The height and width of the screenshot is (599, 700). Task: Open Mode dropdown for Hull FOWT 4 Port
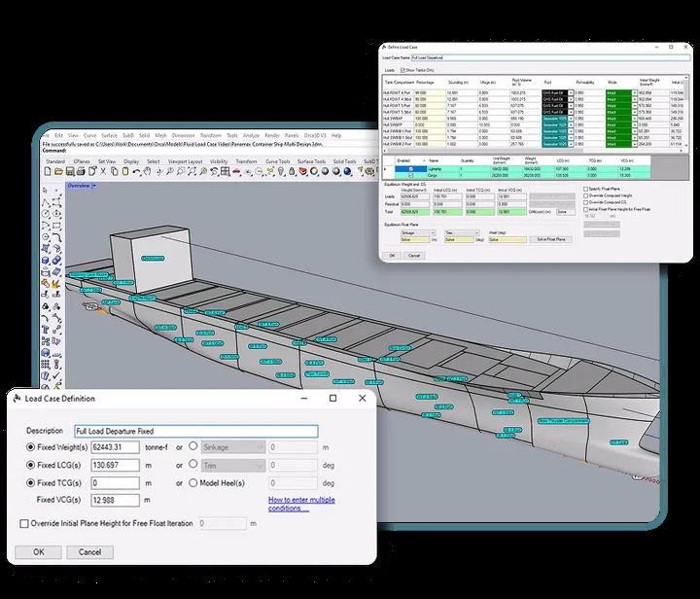634,92
